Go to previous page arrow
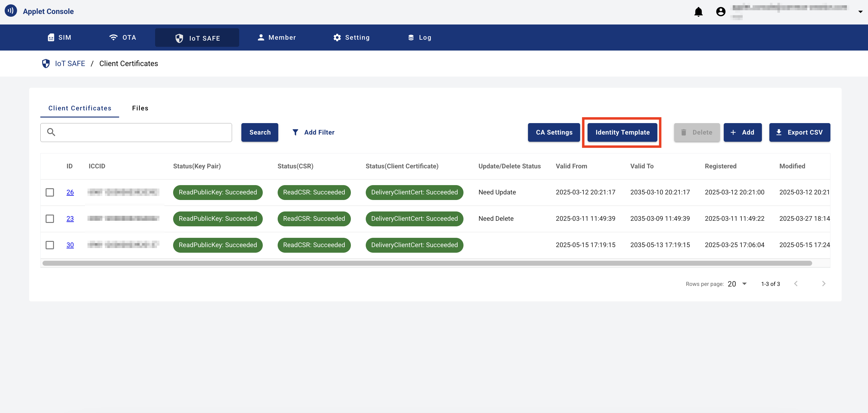Viewport: 868px width, 413px height. (x=796, y=284)
